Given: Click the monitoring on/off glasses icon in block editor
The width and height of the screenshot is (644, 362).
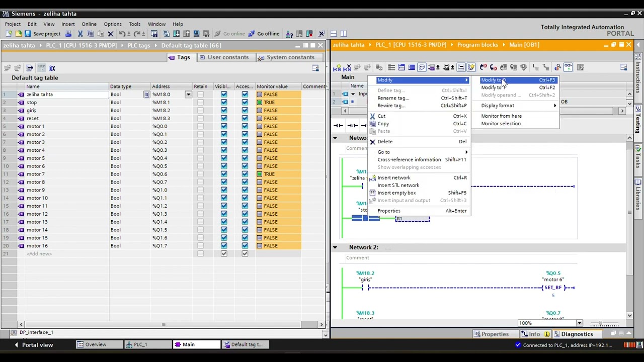Looking at the screenshot, I should pyautogui.click(x=568, y=67).
